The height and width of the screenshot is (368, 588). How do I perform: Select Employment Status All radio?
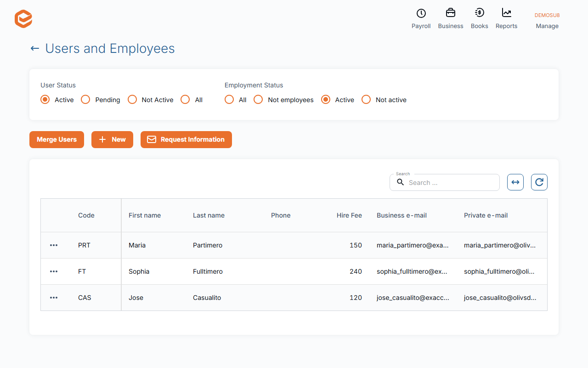tap(229, 99)
